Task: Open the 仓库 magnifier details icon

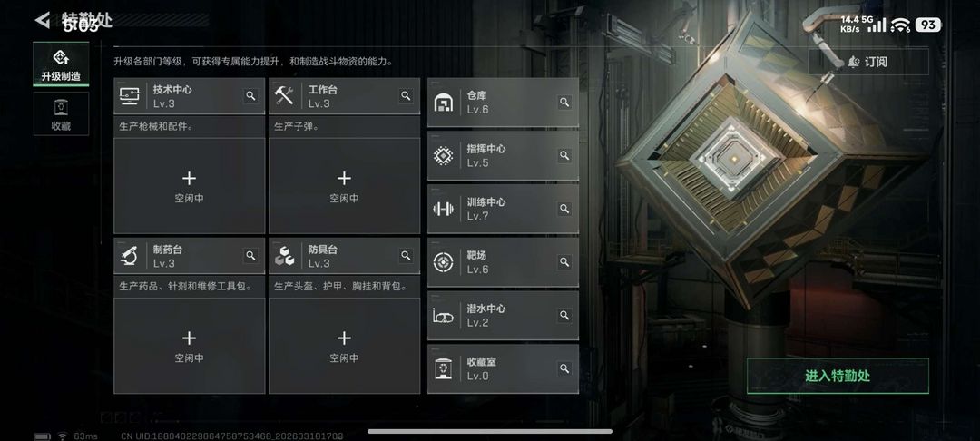Action: pos(564,103)
